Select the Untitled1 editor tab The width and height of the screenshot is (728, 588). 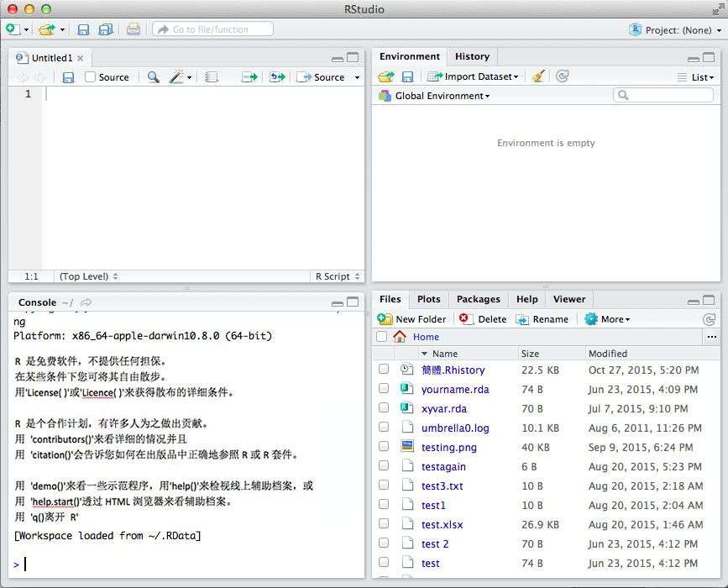[x=51, y=58]
